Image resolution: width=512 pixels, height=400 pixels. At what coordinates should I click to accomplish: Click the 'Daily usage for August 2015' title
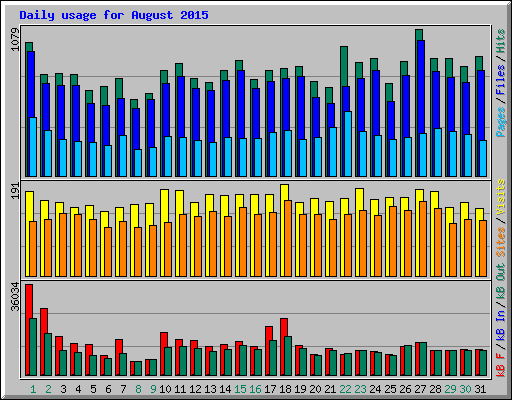114,15
